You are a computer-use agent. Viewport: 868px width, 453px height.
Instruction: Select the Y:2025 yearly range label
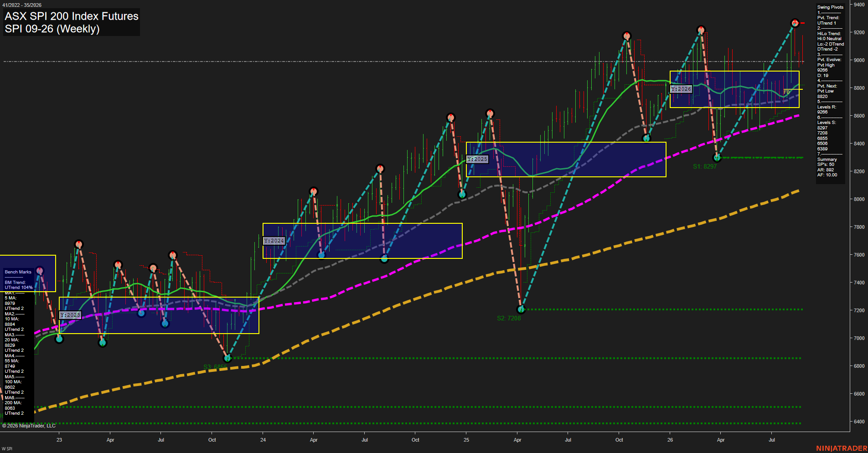click(x=477, y=159)
